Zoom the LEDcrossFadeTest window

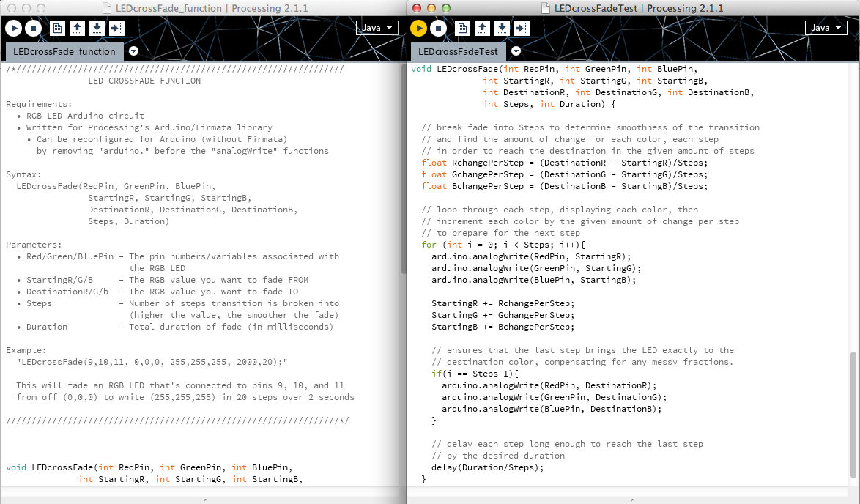point(446,8)
